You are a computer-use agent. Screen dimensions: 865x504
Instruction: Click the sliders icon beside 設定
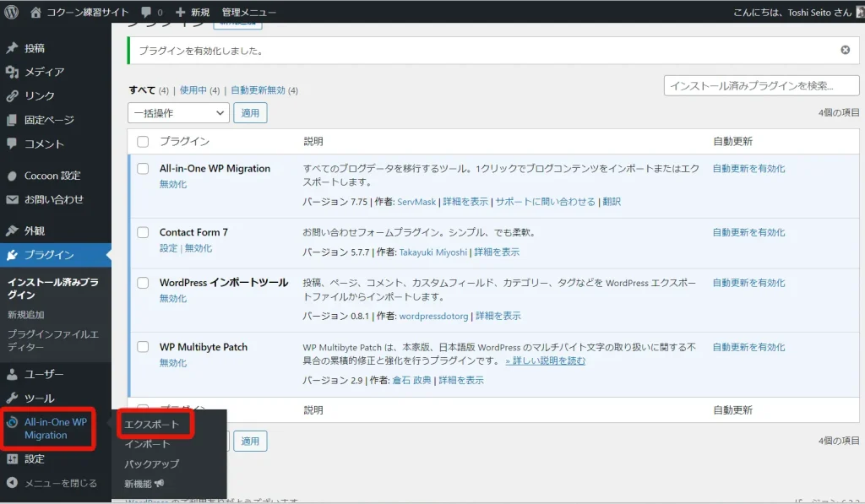coord(12,458)
